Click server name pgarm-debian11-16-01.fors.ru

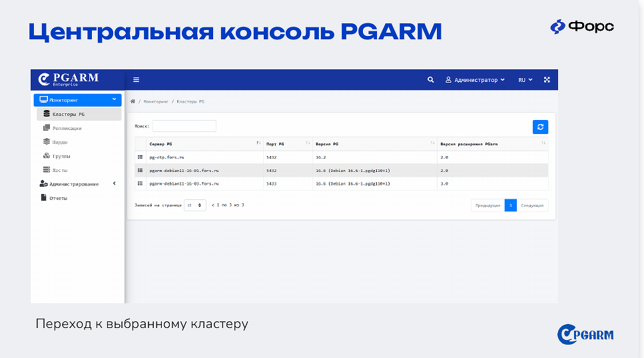[184, 171]
